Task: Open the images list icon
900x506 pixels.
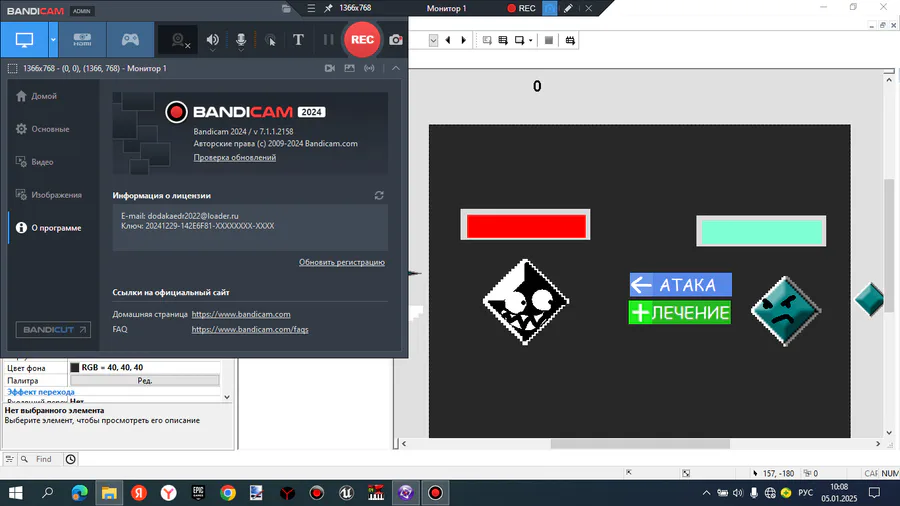Action: [350, 68]
